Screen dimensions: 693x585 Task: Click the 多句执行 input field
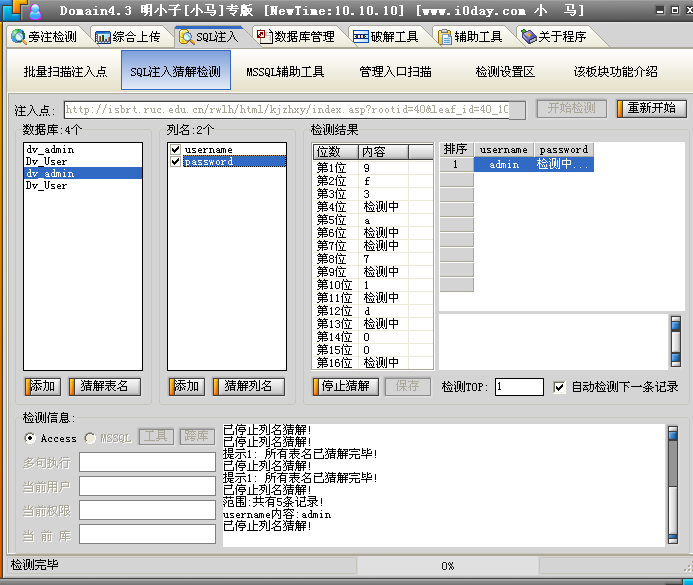[x=148, y=462]
